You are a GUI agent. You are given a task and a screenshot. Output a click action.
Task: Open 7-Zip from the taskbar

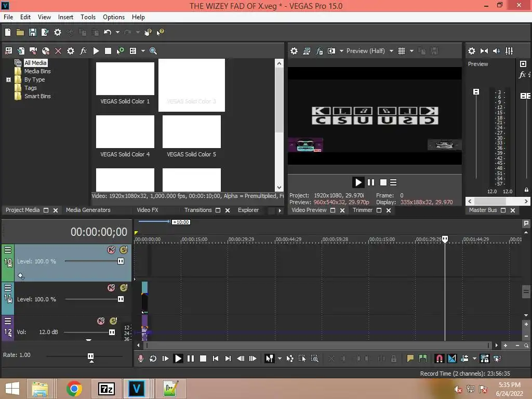(x=106, y=389)
